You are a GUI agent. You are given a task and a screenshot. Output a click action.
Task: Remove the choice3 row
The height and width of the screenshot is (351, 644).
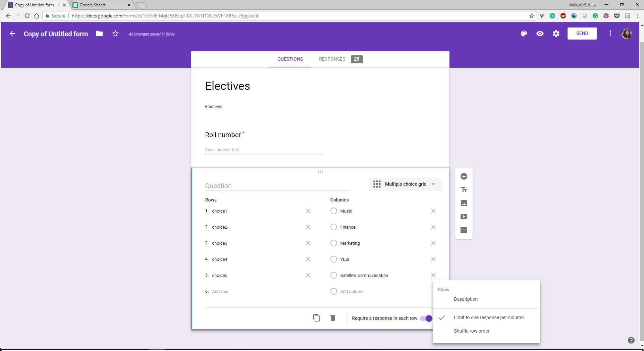[x=308, y=243]
